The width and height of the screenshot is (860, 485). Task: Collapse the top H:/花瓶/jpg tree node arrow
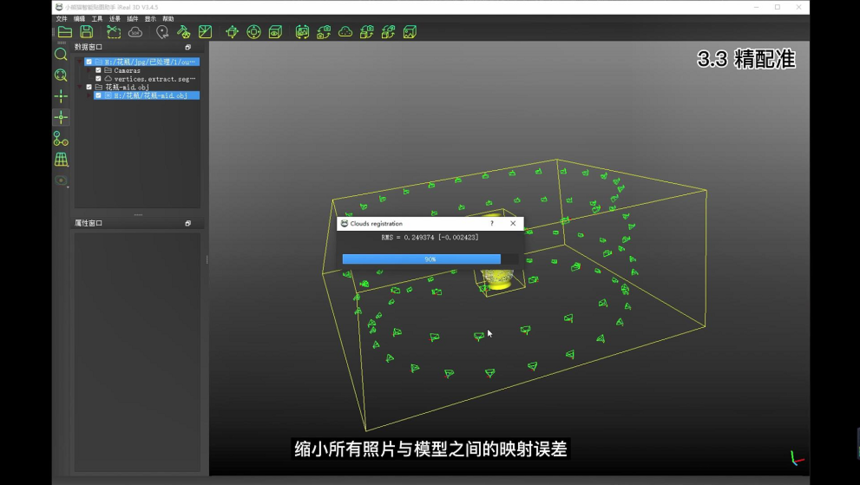tap(81, 62)
